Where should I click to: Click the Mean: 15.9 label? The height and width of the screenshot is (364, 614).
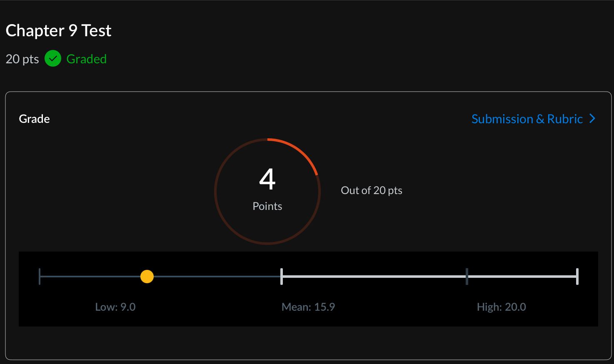[x=308, y=307]
